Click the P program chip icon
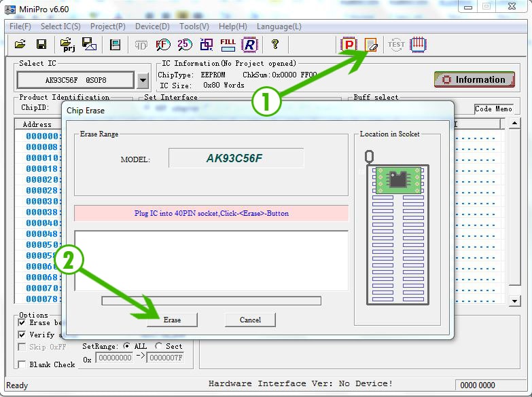The width and height of the screenshot is (532, 397). [x=349, y=44]
